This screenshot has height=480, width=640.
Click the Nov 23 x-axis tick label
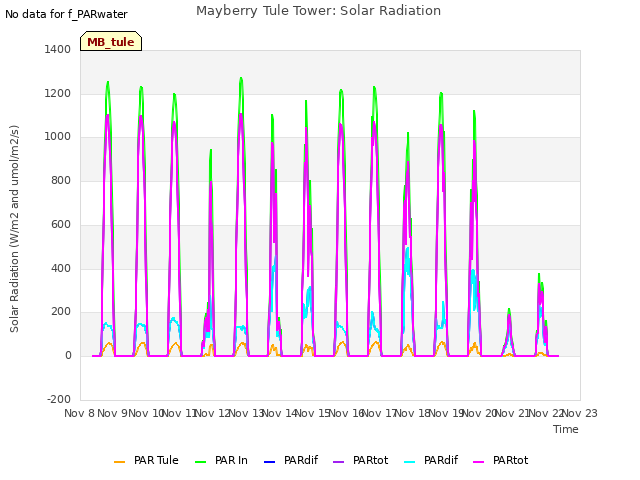(580, 413)
